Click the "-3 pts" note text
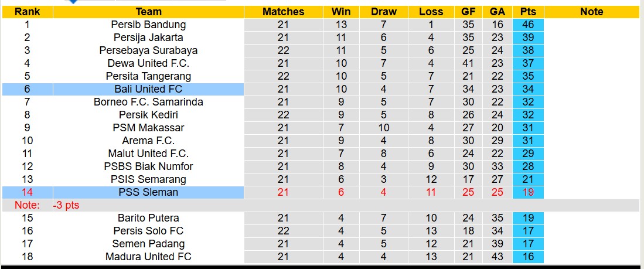The height and width of the screenshot is (269, 644). 66,205
